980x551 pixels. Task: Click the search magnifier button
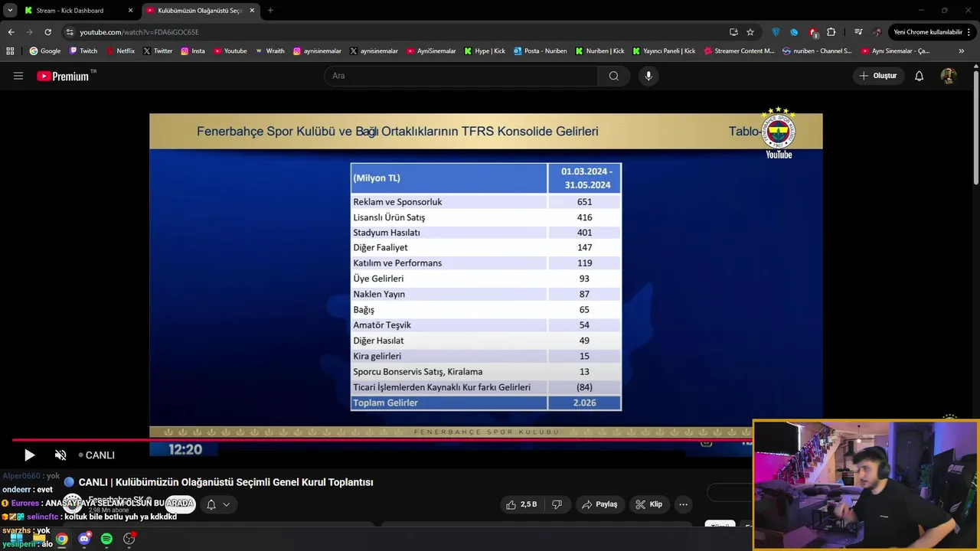(x=614, y=76)
